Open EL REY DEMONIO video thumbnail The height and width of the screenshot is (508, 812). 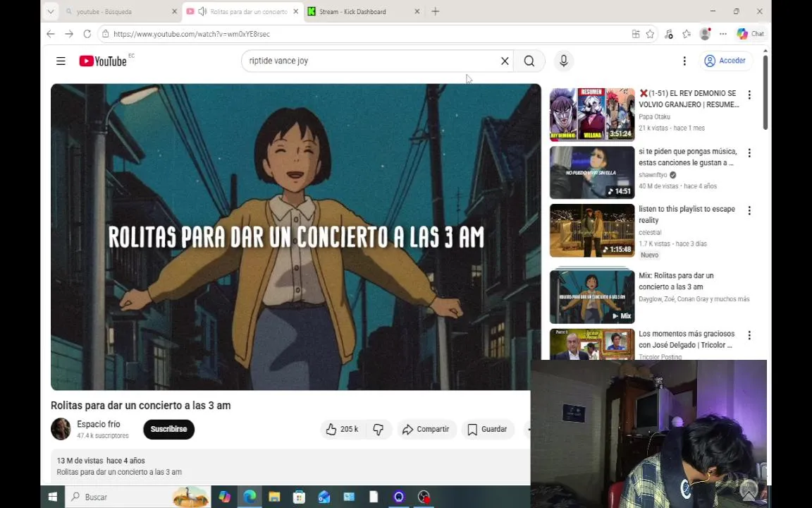[x=592, y=114]
